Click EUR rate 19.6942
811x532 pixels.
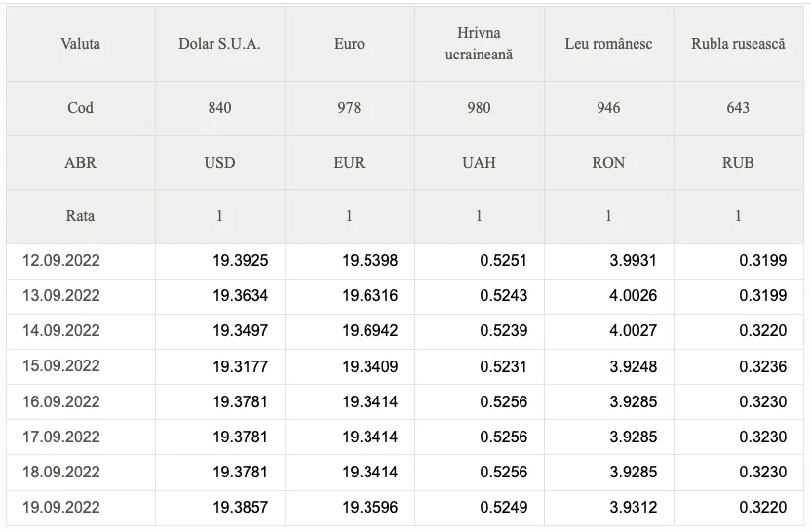coord(370,331)
